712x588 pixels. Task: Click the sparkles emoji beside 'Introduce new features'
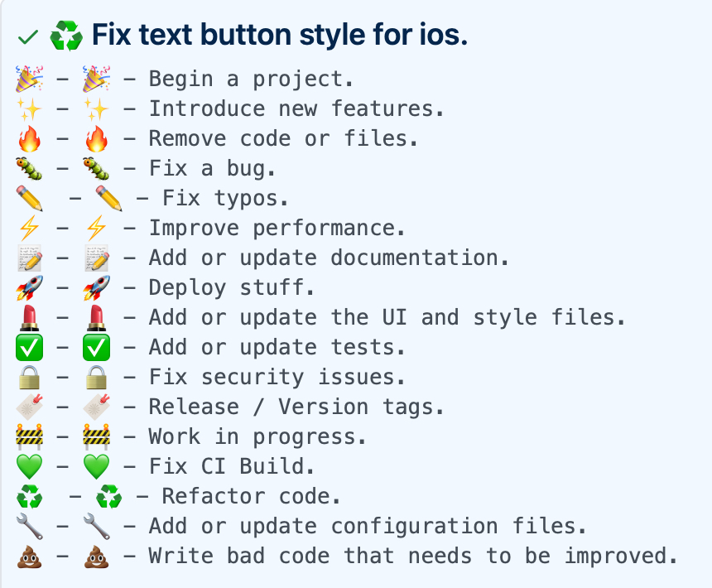coord(96,108)
